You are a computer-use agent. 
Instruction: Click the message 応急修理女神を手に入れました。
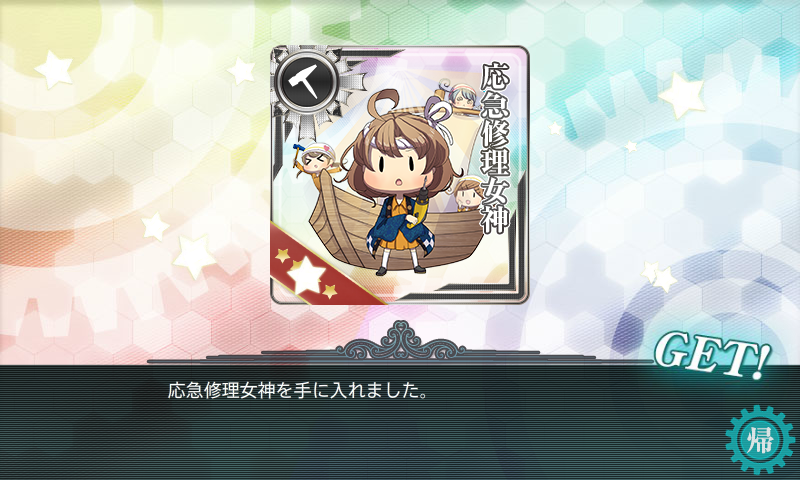click(297, 391)
